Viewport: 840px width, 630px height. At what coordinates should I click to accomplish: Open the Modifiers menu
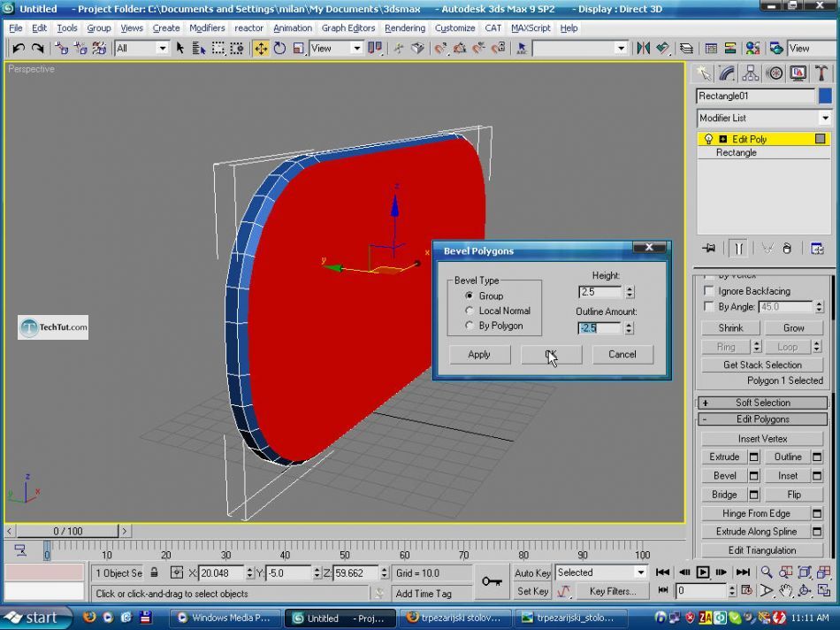[x=207, y=28]
